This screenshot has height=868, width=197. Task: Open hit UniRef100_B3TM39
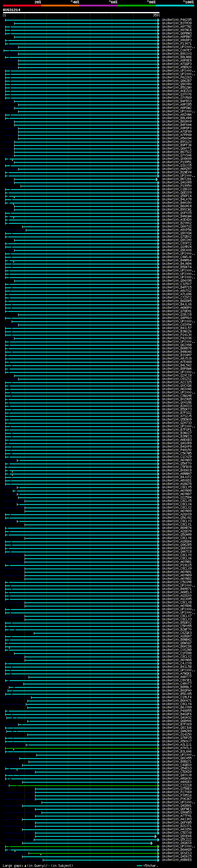(x=176, y=23)
